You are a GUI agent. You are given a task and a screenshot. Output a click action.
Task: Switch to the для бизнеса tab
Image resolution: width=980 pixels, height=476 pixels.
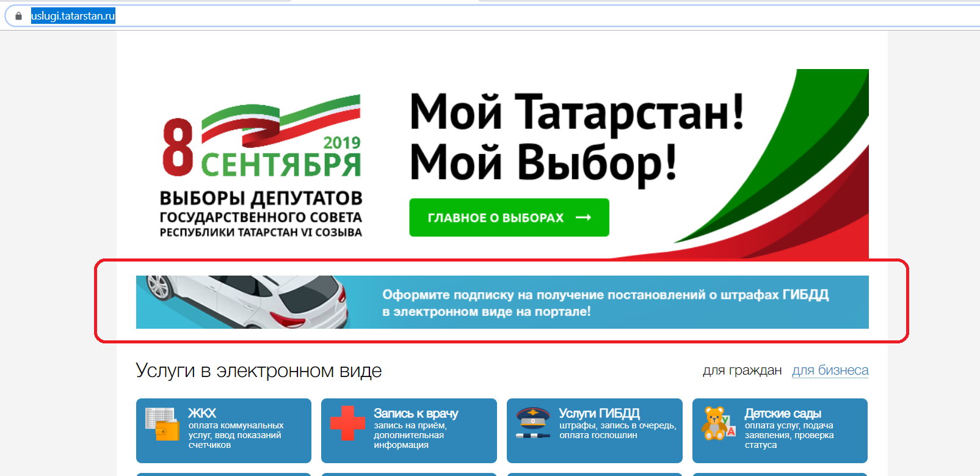[830, 370]
